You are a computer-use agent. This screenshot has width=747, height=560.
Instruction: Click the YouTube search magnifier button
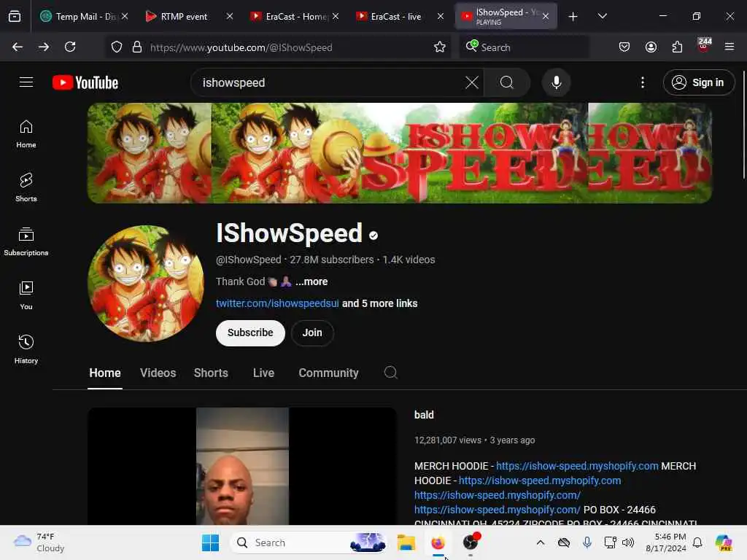coord(507,82)
